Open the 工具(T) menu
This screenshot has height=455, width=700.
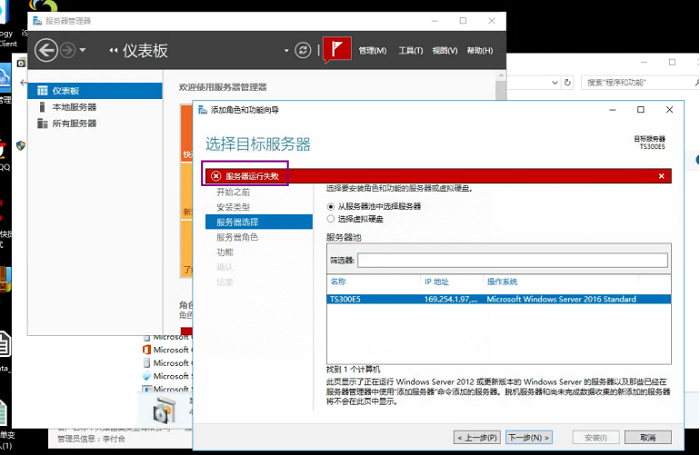[x=410, y=50]
